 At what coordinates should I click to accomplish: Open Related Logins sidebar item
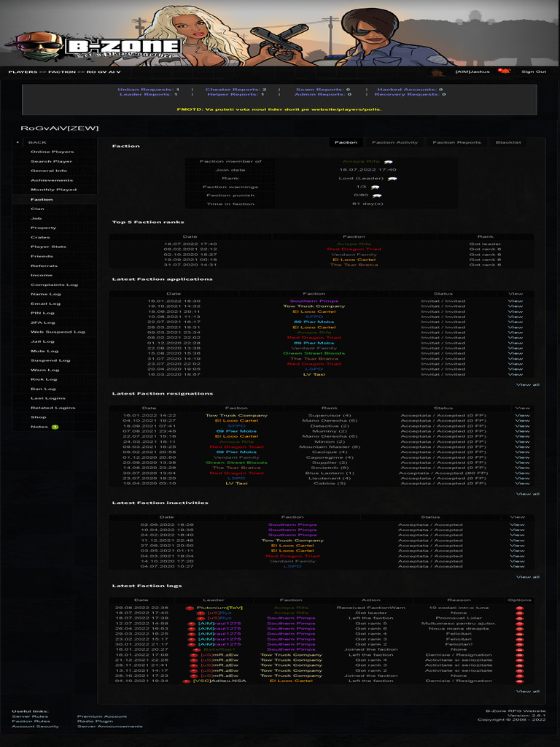[52, 408]
